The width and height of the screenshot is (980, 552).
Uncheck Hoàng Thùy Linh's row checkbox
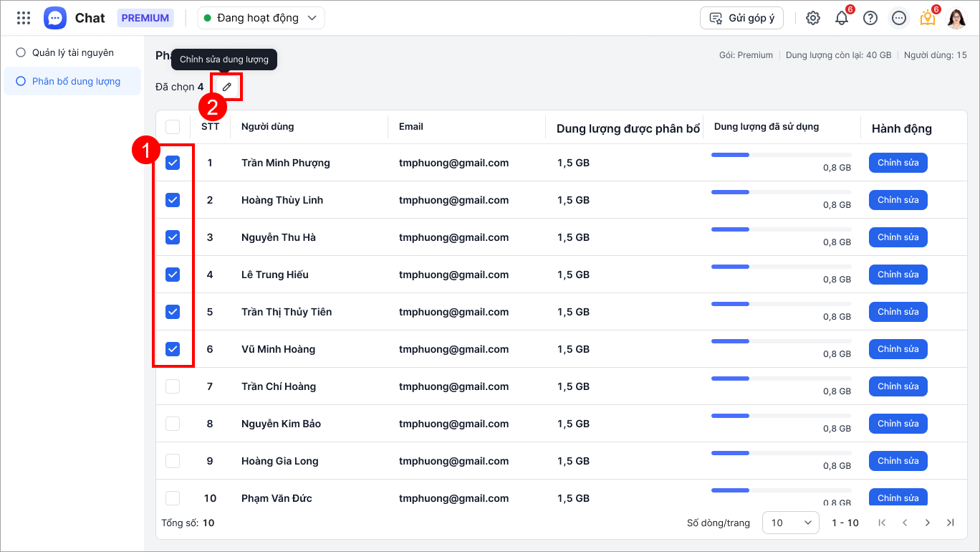point(173,200)
